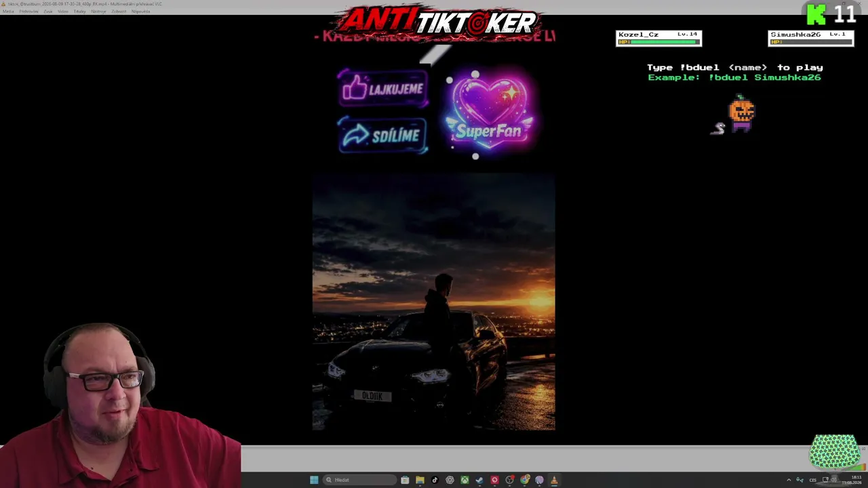Open the Windows Start menu
Image resolution: width=868 pixels, height=488 pixels.
click(x=314, y=480)
